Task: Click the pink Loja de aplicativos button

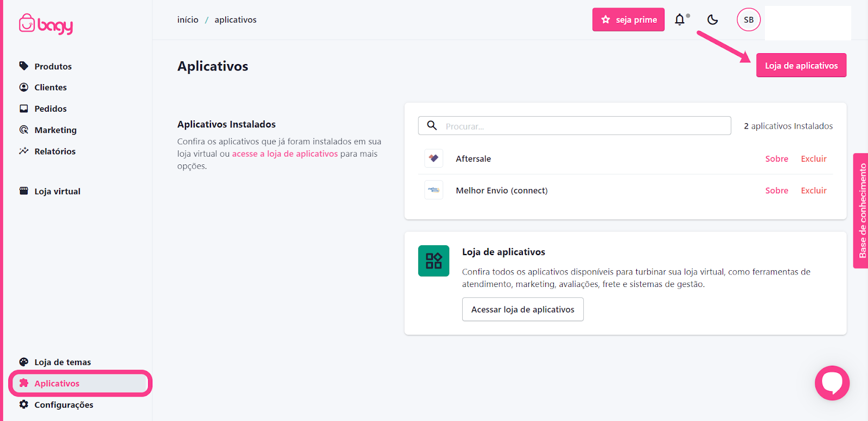Action: (801, 65)
